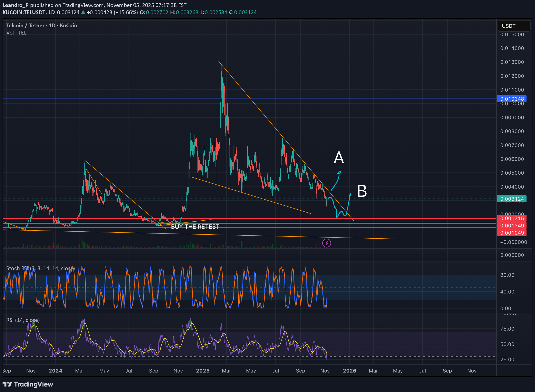Click the green up-triangle price change arrow
The image size is (535, 392).
(83, 12)
